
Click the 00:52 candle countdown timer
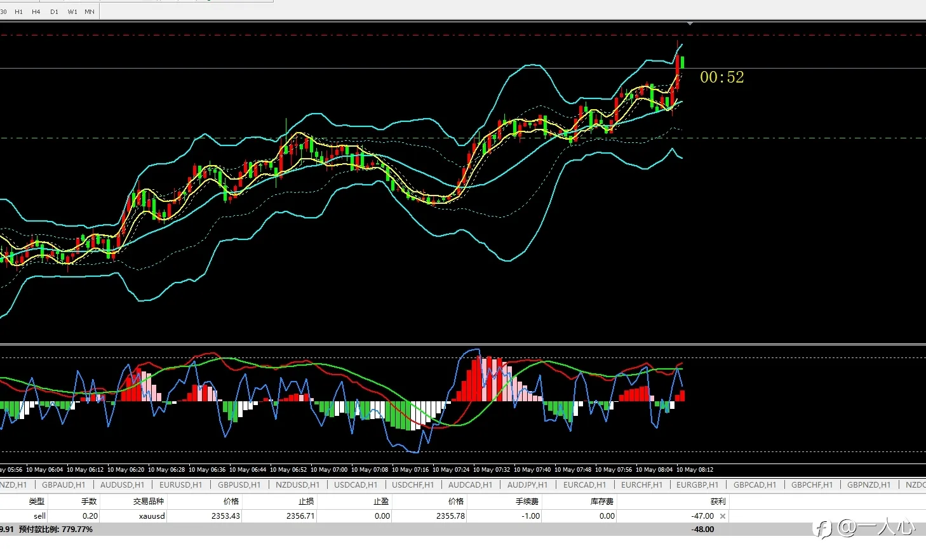pos(722,77)
